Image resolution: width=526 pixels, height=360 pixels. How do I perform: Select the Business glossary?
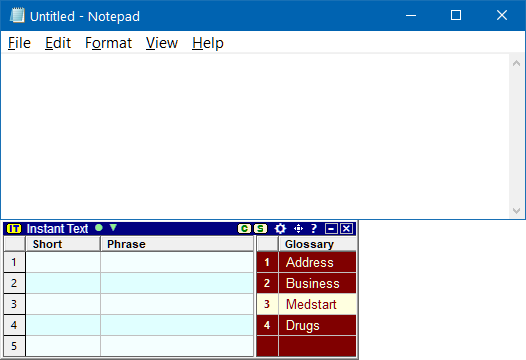[317, 284]
